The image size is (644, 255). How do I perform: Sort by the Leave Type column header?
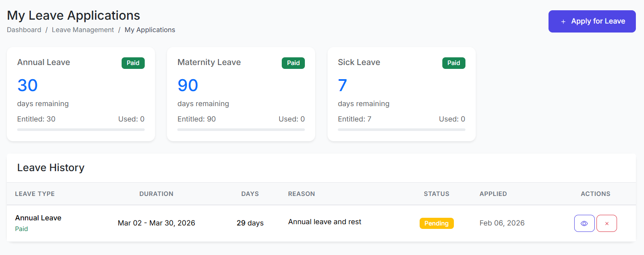pos(35,194)
